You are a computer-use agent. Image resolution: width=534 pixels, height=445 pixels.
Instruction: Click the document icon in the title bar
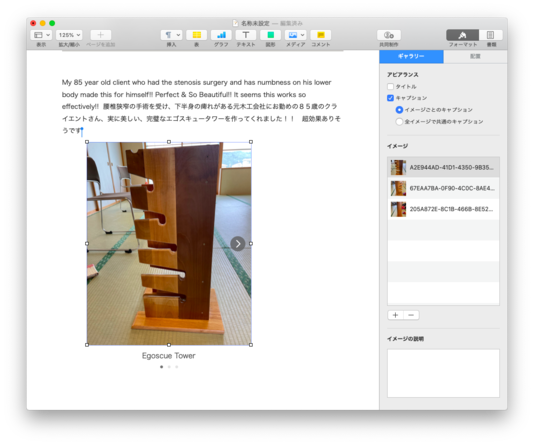pos(235,23)
